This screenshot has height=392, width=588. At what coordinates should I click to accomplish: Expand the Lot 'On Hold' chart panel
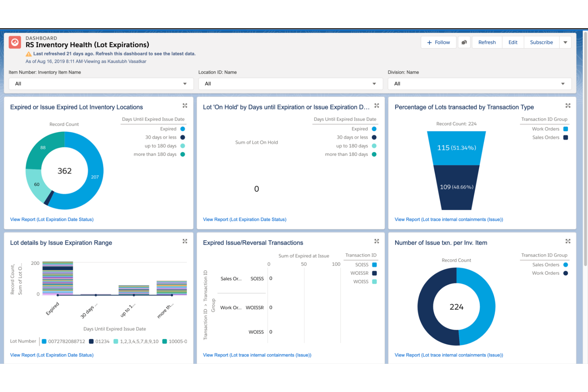point(377,106)
